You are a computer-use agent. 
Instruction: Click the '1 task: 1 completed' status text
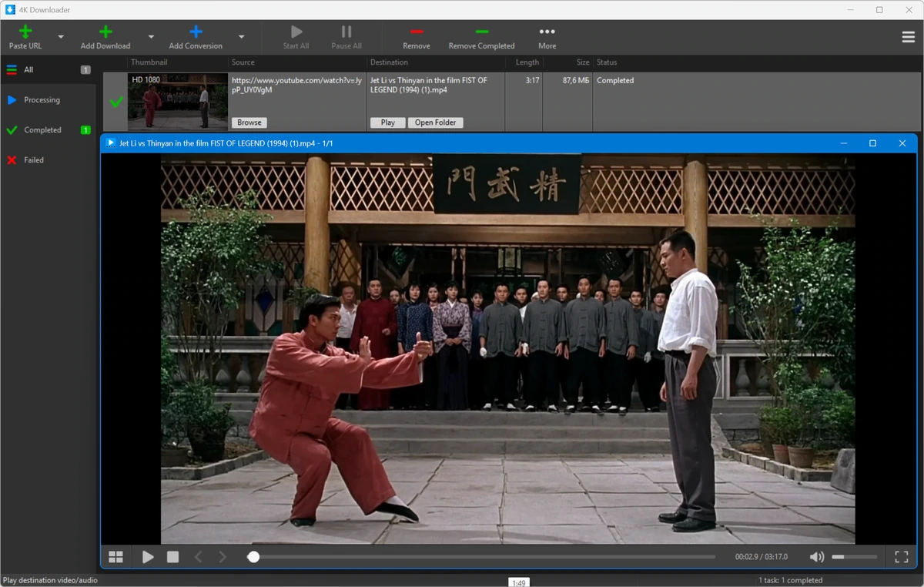pyautogui.click(x=790, y=580)
